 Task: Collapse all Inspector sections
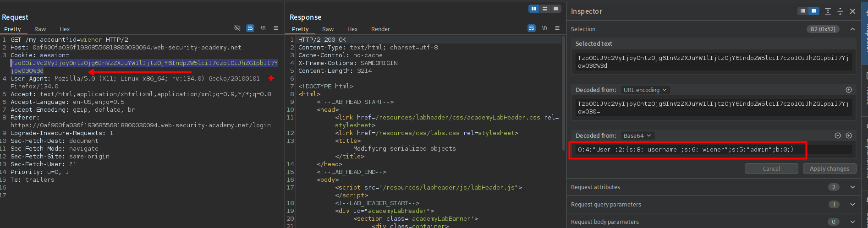840,11
